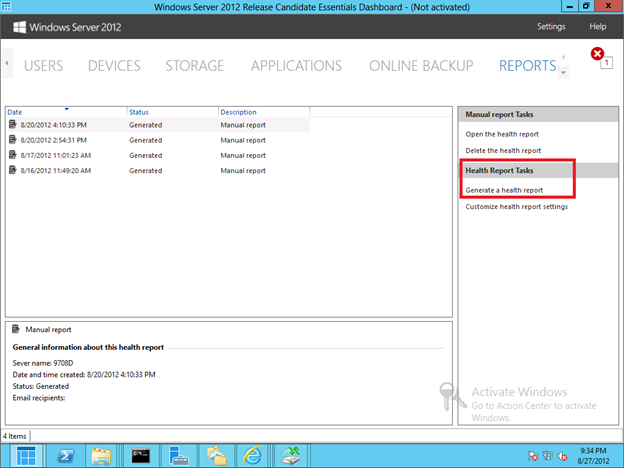Click the 4 Items status bar text
Viewport: 624px width, 468px height.
click(x=15, y=436)
